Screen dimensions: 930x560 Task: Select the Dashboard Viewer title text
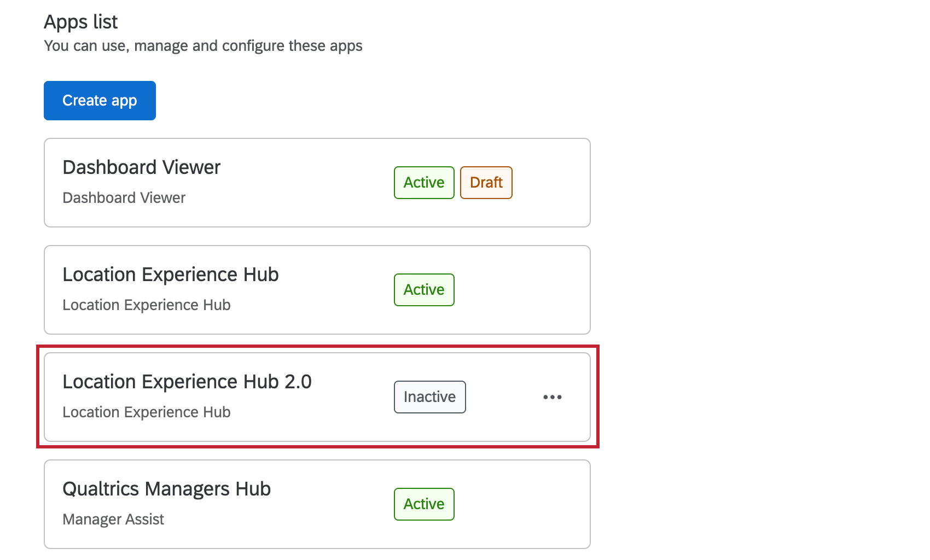(x=141, y=167)
